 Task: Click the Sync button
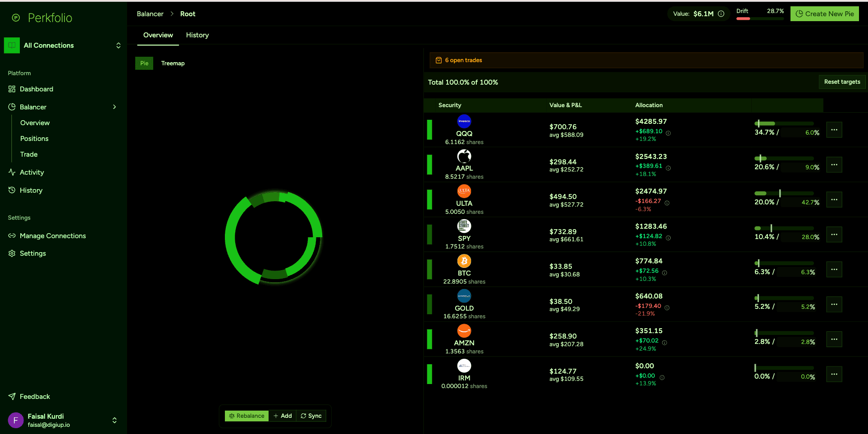pyautogui.click(x=311, y=416)
